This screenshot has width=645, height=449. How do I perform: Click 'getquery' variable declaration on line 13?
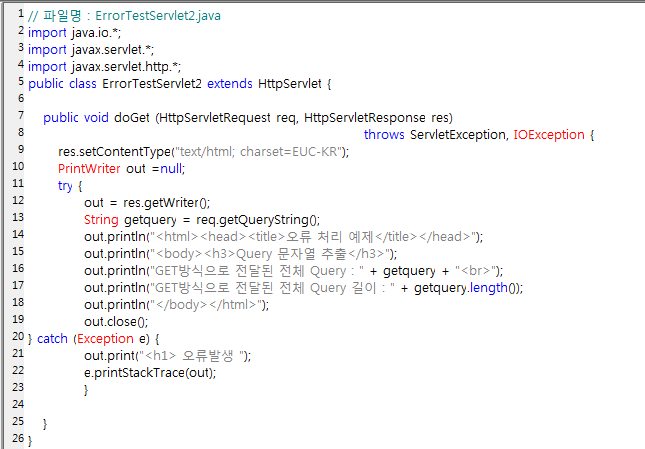click(x=150, y=220)
